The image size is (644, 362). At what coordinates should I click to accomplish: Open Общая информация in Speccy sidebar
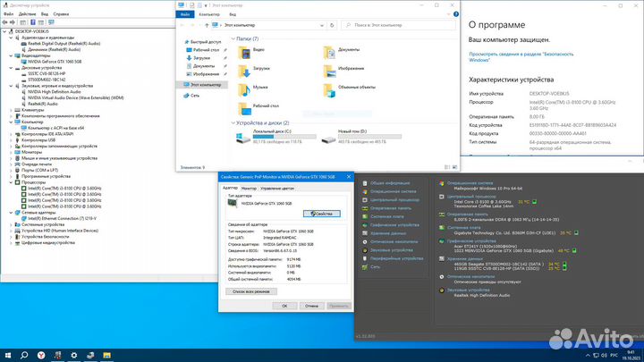[x=390, y=183]
